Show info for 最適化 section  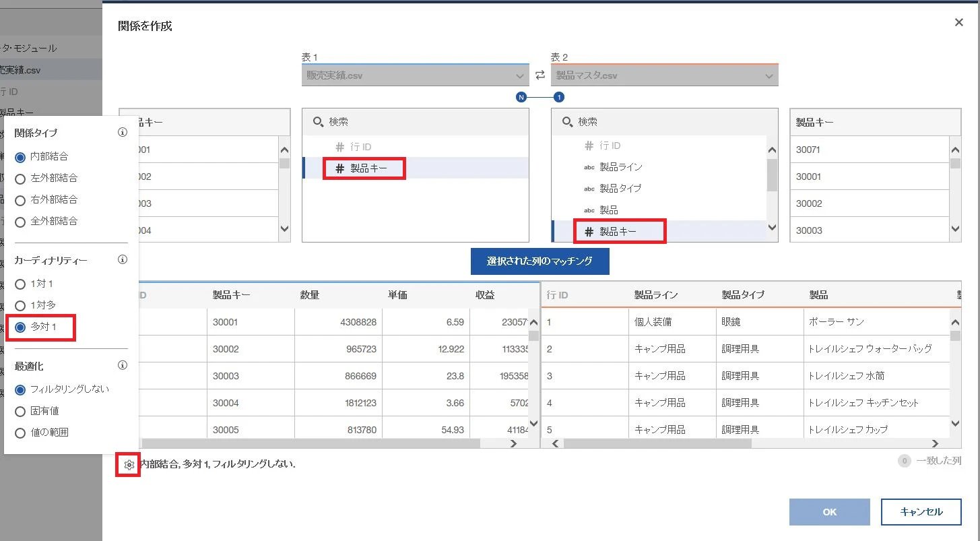[x=123, y=366]
